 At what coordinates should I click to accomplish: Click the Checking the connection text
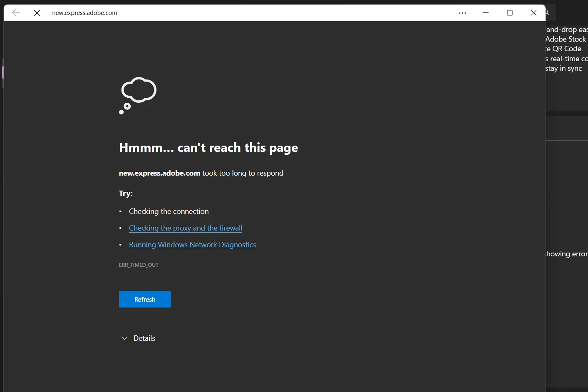click(x=169, y=211)
